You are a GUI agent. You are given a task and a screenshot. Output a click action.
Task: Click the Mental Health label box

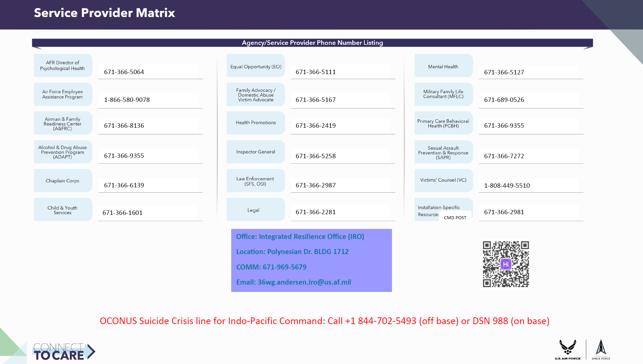[443, 66]
